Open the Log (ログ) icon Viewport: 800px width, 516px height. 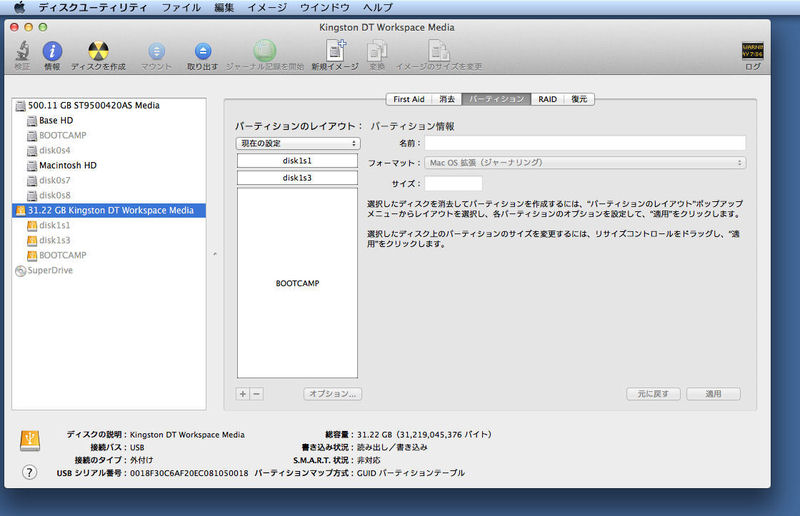pyautogui.click(x=752, y=51)
